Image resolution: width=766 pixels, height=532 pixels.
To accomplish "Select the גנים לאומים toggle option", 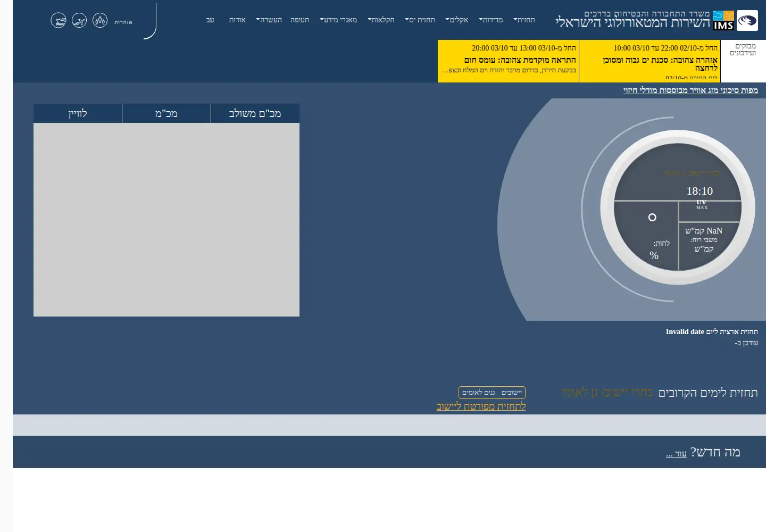I will (478, 393).
